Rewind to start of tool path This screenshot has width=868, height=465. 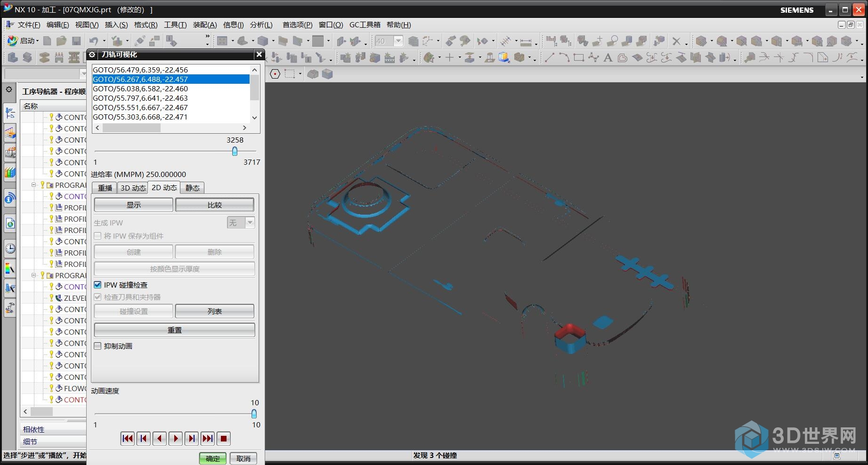(x=128, y=439)
